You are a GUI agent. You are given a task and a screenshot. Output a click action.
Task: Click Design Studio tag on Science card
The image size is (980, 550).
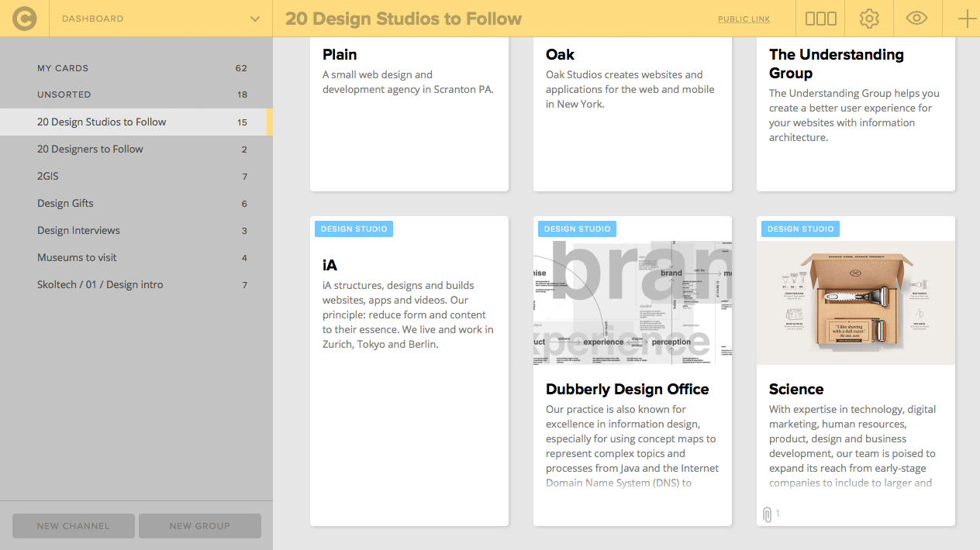click(801, 229)
